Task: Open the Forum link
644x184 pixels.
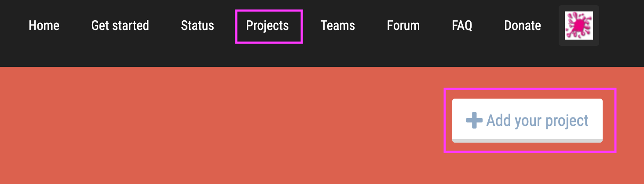Action: (x=403, y=26)
